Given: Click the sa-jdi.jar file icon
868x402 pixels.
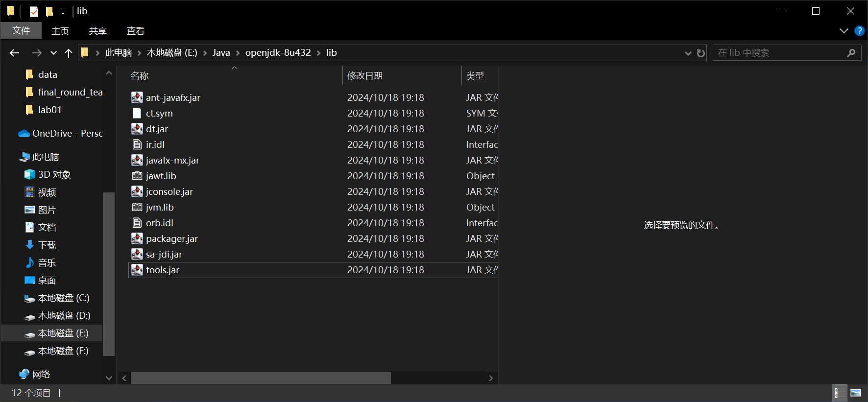Looking at the screenshot, I should pos(137,254).
